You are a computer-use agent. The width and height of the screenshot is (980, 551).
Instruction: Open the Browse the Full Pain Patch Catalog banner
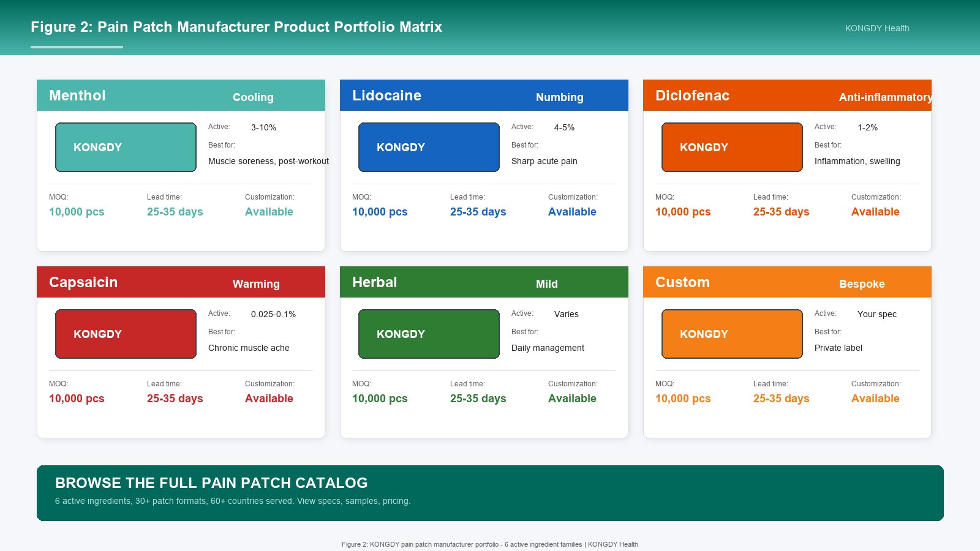[x=490, y=493]
